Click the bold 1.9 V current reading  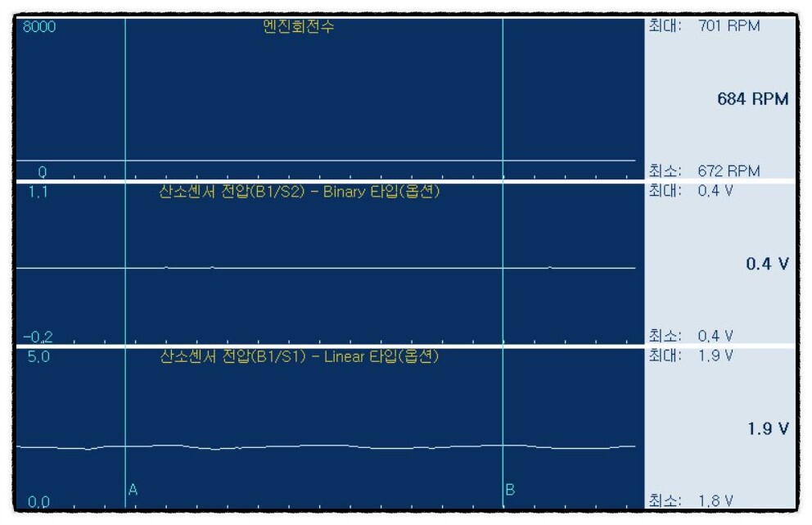tap(768, 428)
